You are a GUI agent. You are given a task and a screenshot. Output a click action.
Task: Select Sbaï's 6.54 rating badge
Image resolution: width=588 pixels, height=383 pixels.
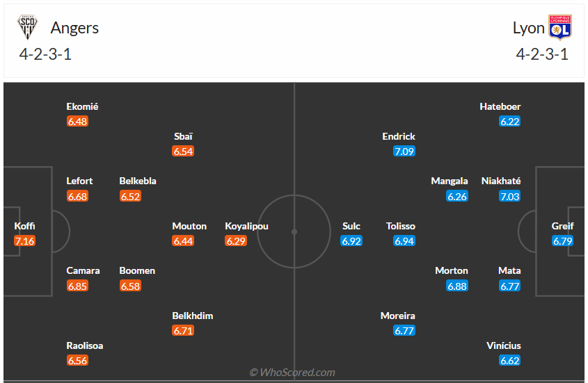183,152
